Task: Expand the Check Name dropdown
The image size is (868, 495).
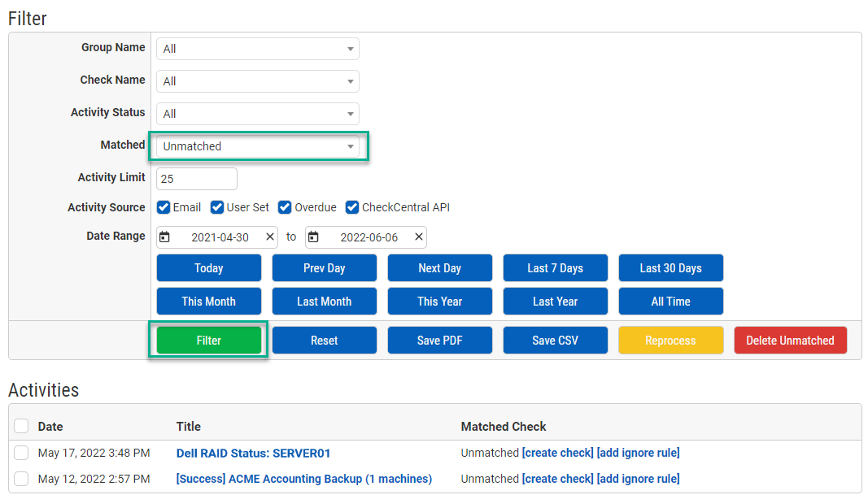Action: tap(257, 81)
